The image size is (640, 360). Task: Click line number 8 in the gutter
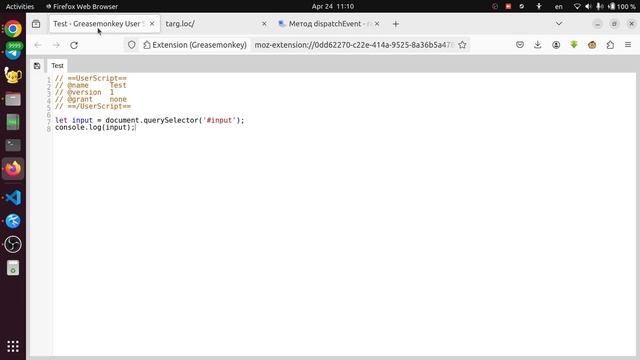[49, 129]
